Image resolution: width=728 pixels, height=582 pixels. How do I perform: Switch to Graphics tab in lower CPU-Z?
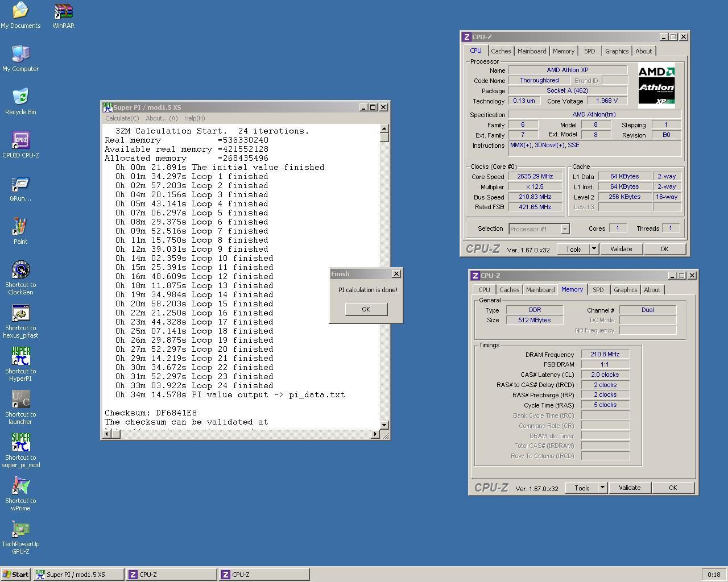pos(626,290)
